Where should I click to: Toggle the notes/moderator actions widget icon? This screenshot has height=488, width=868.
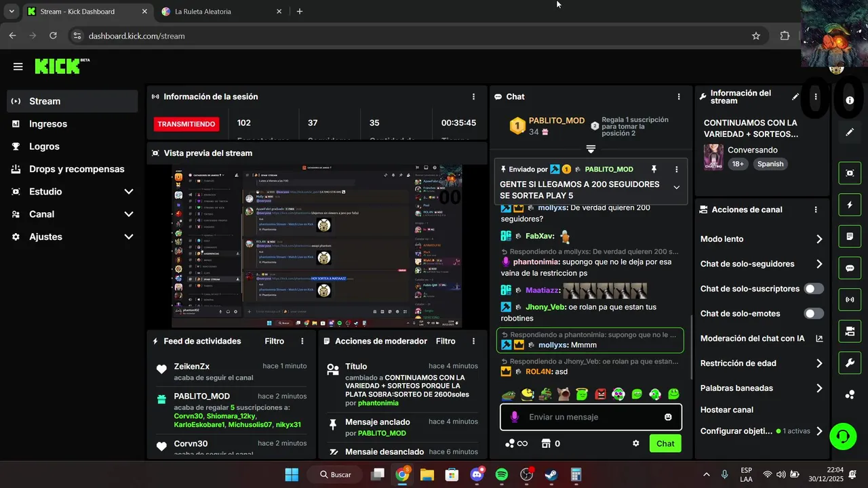[x=850, y=237]
